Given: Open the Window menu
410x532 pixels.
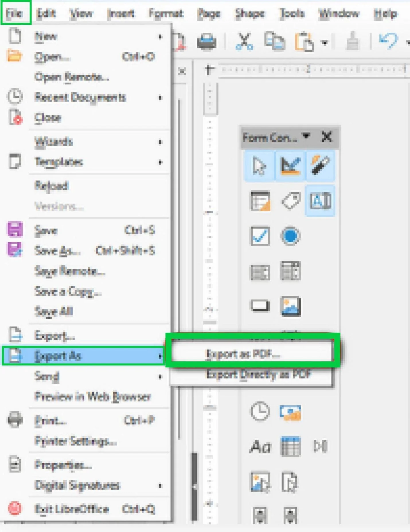Looking at the screenshot, I should [339, 13].
